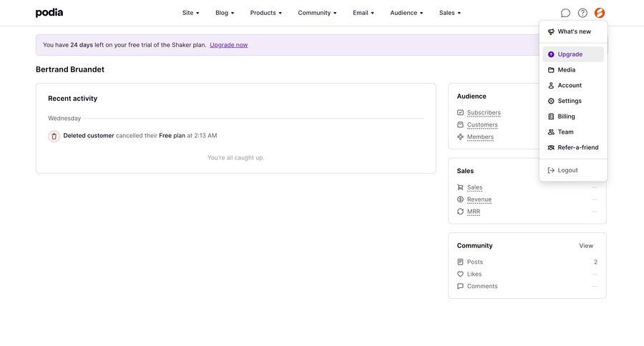The width and height of the screenshot is (644, 346).
Task: Click the MRR refresh icon
Action: tap(460, 212)
